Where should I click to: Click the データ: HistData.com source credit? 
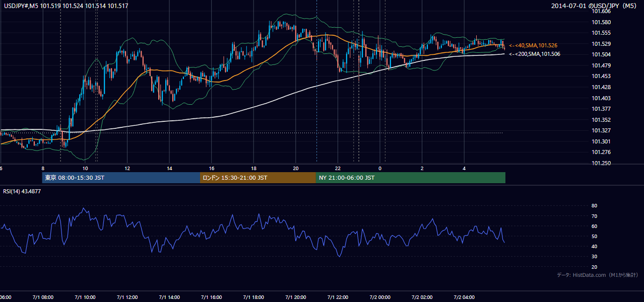(x=597, y=275)
